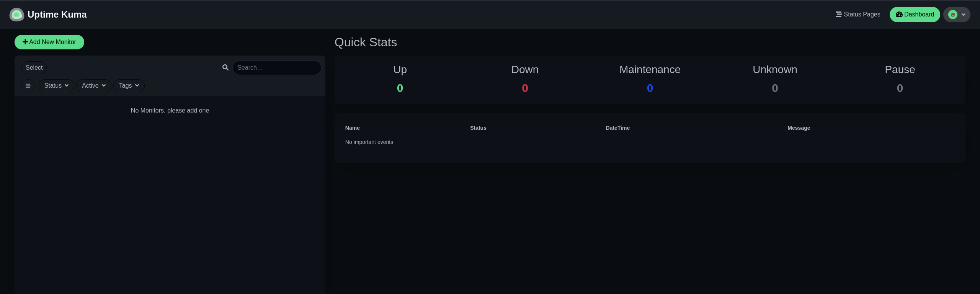Go to the Dashboard tab
Screen dimensions: 980x294
click(x=914, y=15)
